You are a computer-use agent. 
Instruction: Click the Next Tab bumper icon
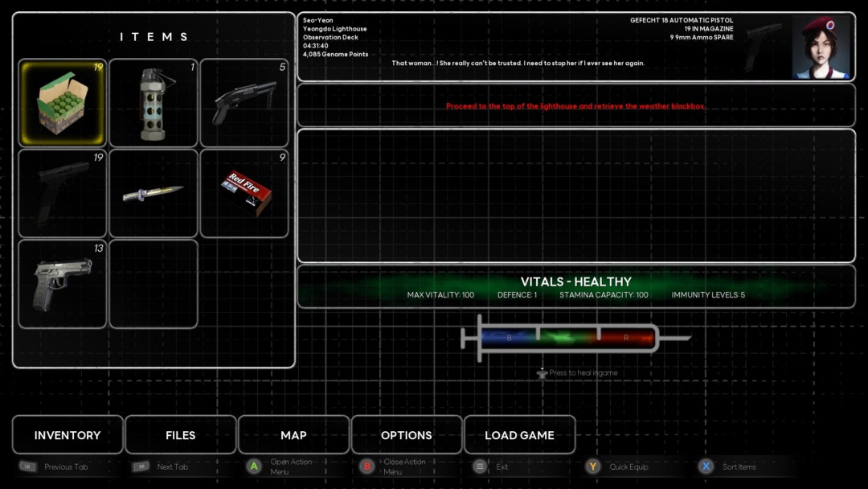141,466
